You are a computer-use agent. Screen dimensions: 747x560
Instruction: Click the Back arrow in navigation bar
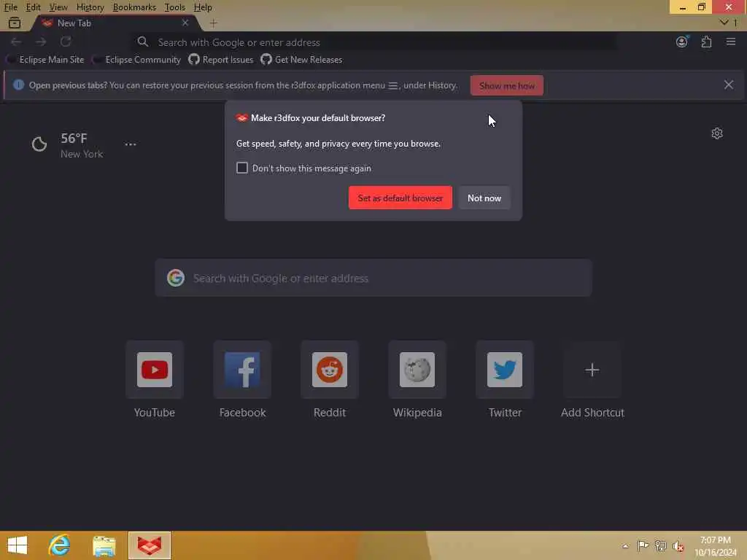16,42
